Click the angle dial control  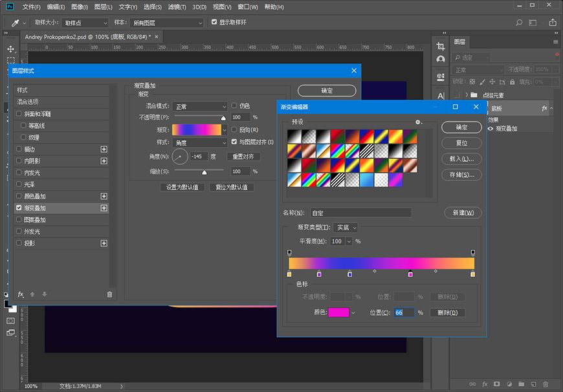(180, 157)
